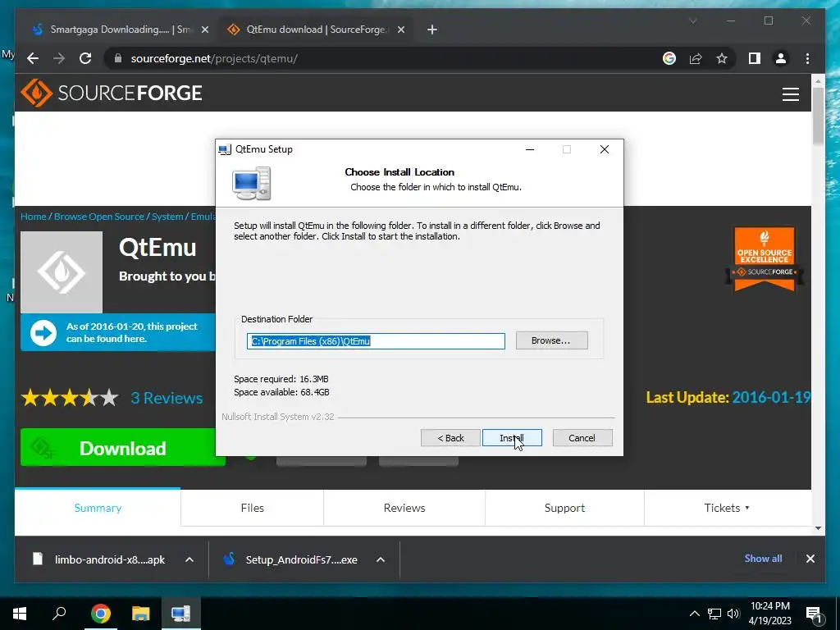Screen dimensions: 840x630
Task: Click the QtEmu Setup title bar icon
Action: pos(225,149)
